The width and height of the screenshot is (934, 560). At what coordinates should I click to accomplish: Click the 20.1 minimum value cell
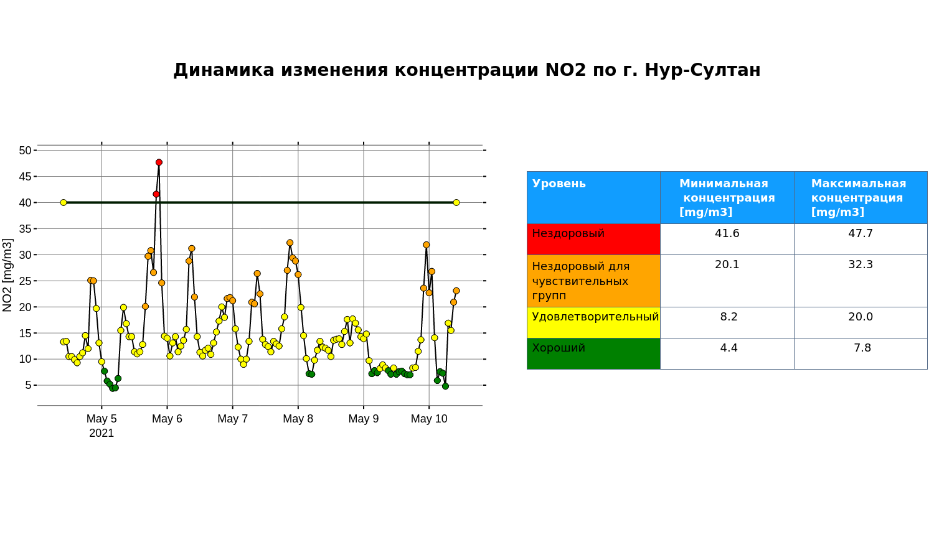[x=727, y=281]
